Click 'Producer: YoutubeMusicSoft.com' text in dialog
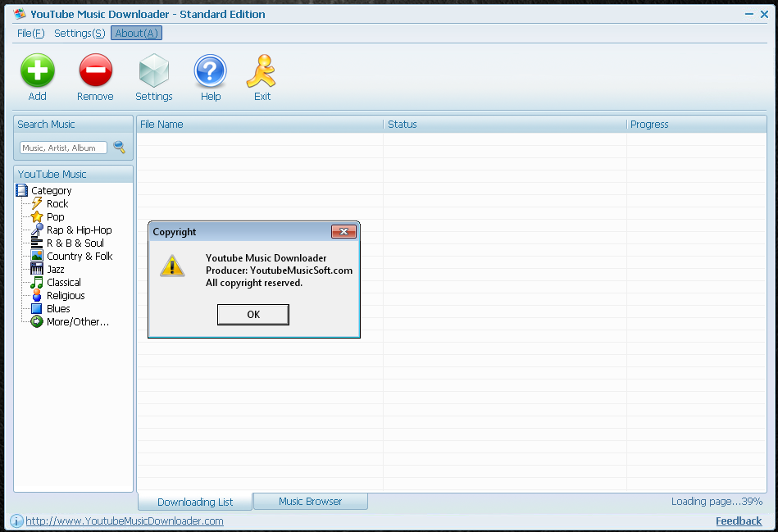778x532 pixels. coord(280,271)
